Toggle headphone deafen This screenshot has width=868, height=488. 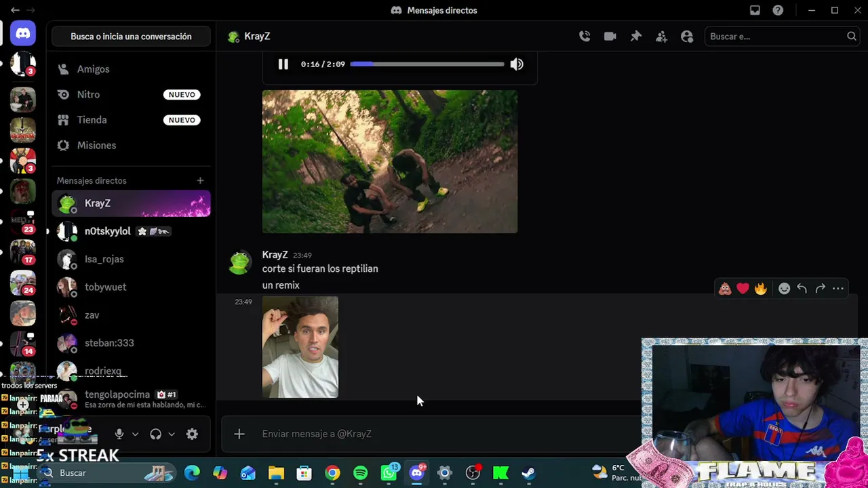point(155,434)
